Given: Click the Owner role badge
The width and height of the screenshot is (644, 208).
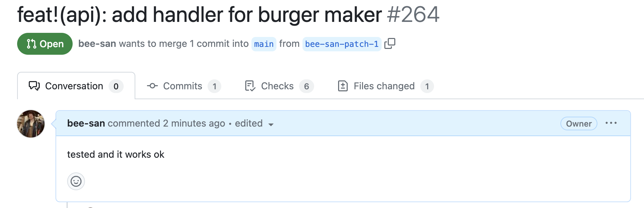Looking at the screenshot, I should 578,123.
